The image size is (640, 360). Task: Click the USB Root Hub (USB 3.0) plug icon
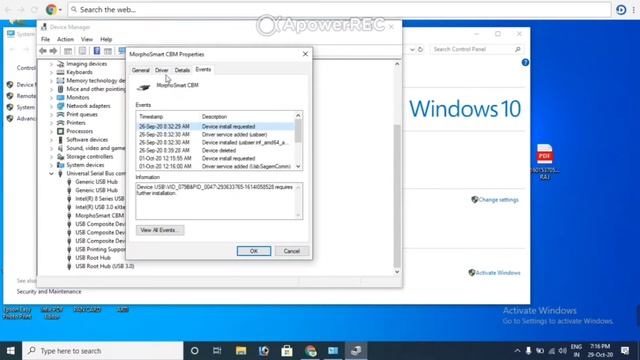(69, 266)
